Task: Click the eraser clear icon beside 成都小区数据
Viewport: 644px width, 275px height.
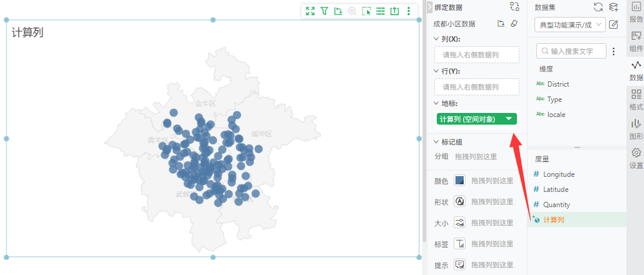Action: click(x=514, y=23)
